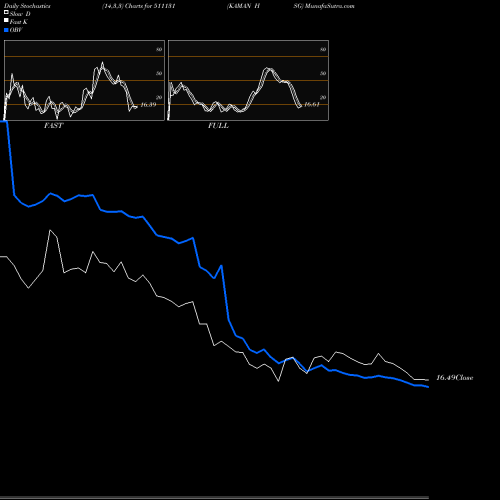Click the '(KAMAN H' stock name text
The width and height of the screenshot is (500, 500).
point(243,6)
